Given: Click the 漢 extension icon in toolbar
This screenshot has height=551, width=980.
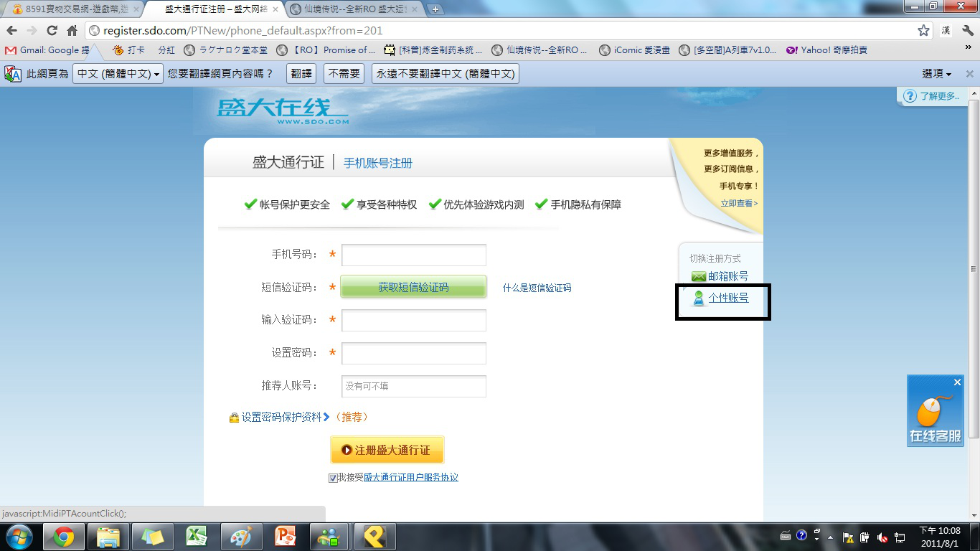Looking at the screenshot, I should [x=946, y=31].
